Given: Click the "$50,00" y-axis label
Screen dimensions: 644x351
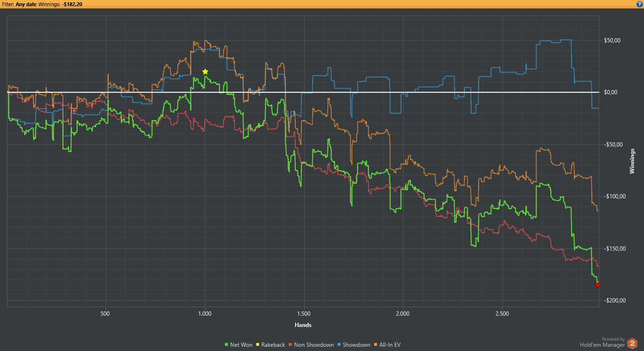Looking at the screenshot, I should pyautogui.click(x=611, y=41).
